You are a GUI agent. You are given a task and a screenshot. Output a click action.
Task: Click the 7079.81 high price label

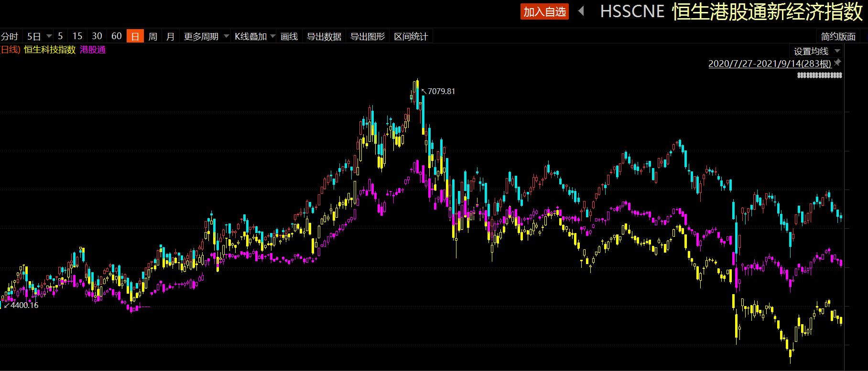coord(441,91)
